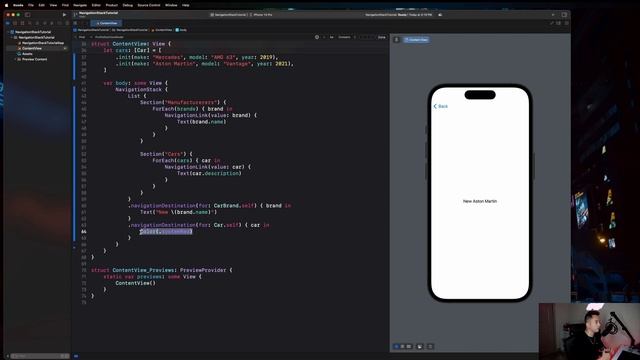
Task: Open the File menu
Action: tap(31, 5)
